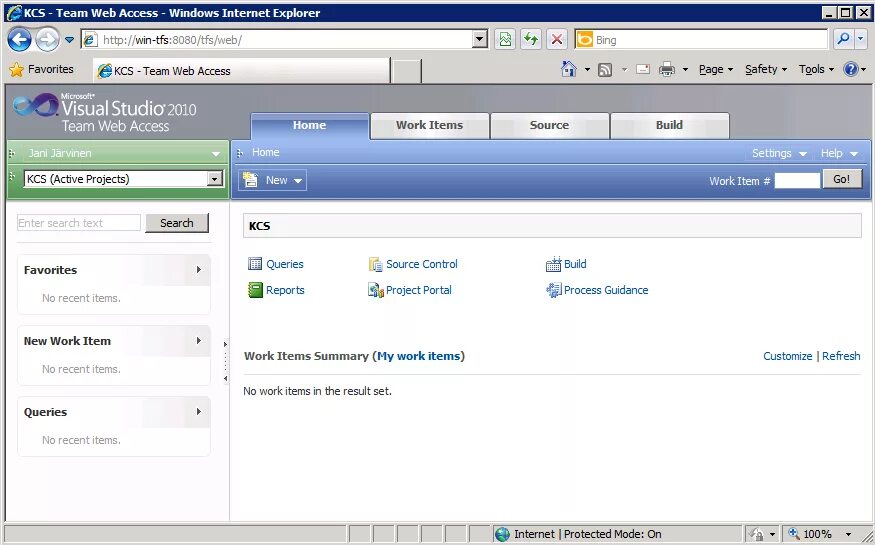Open the Project Portal link
Viewport: 875px width, 545px height.
[x=419, y=290]
